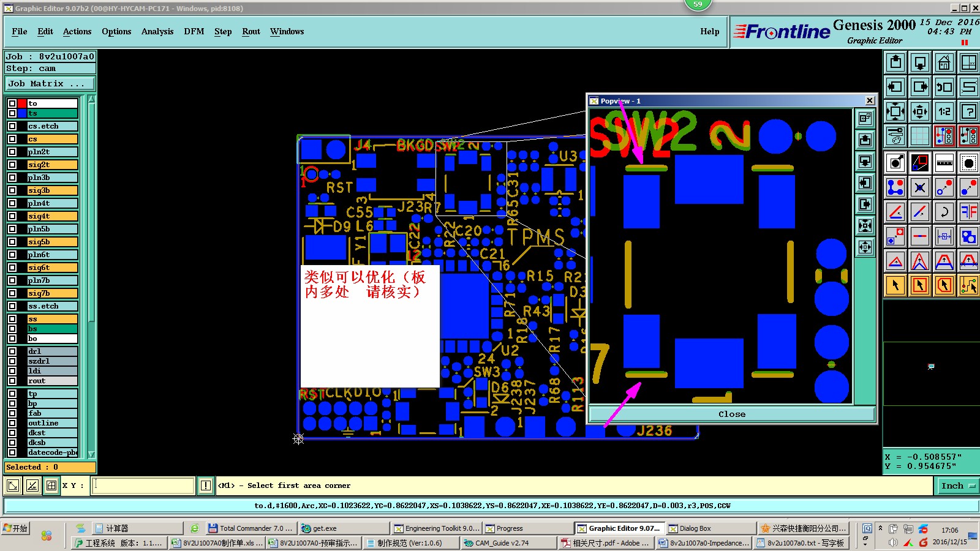Viewport: 980px width, 551px height.
Task: Click the Popview window pan-left icon
Action: pos(865,182)
